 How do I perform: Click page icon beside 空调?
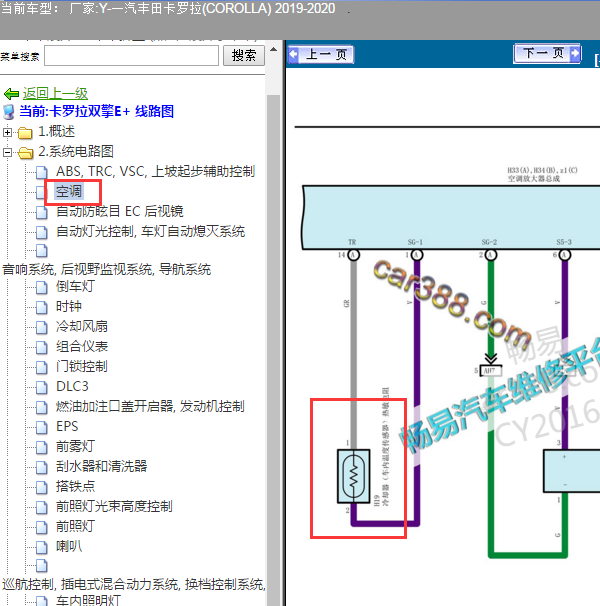(41, 192)
